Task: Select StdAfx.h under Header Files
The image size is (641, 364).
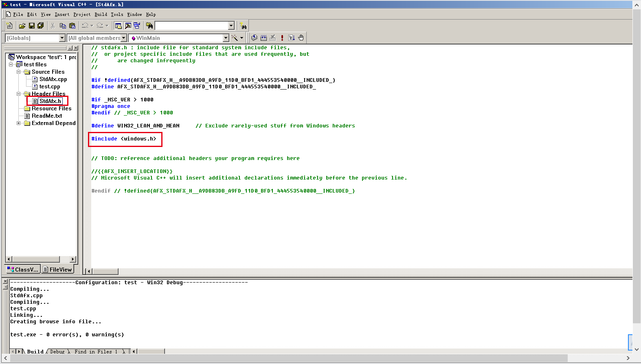Action: tap(50, 101)
